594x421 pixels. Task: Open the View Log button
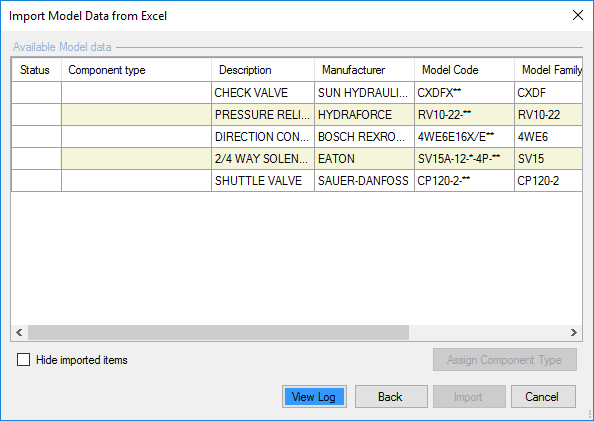(314, 397)
